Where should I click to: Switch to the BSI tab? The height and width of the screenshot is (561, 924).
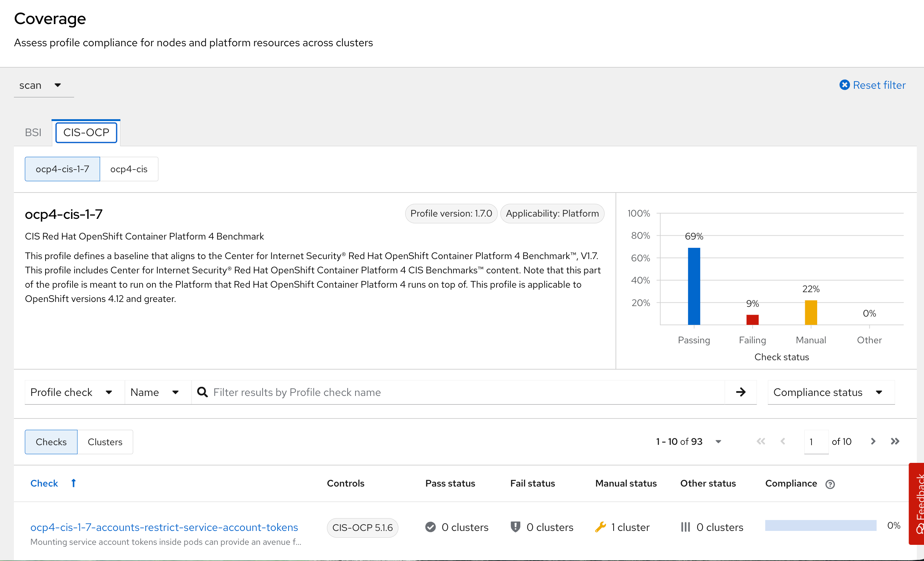tap(33, 132)
